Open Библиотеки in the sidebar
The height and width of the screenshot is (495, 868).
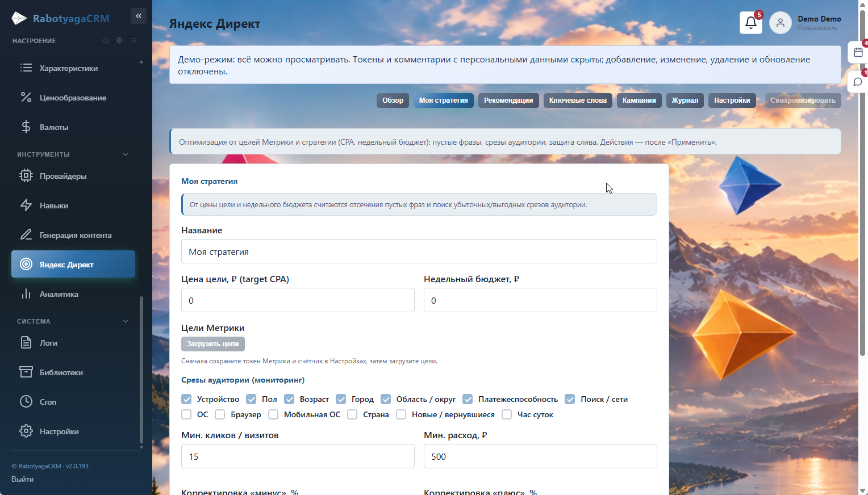(73, 372)
